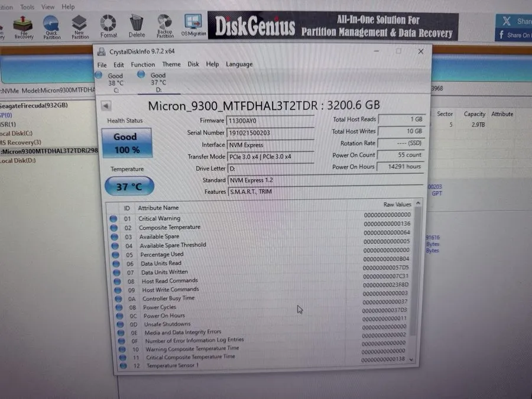The image size is (532, 399).
Task: Open Backup Partition in DiskGenius toolbar
Action: click(165, 26)
